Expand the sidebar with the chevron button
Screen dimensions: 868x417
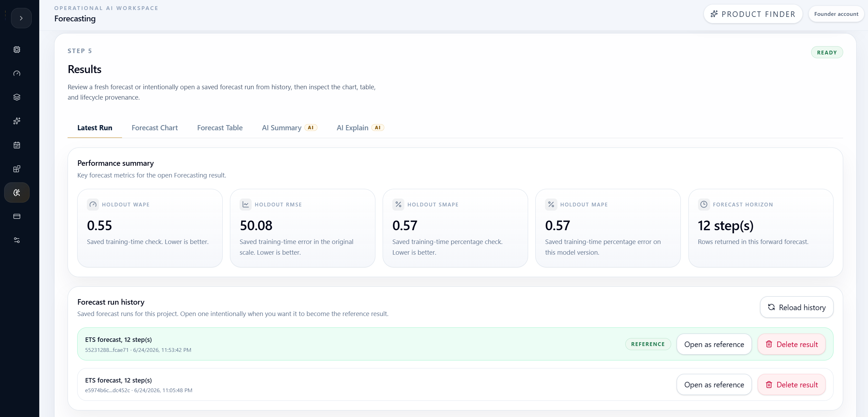[21, 18]
